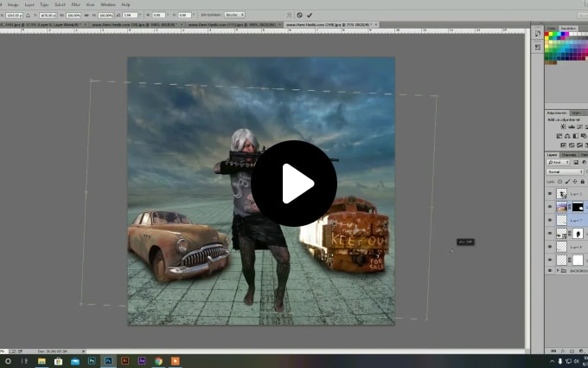Switch to the Color panel tab

point(552,29)
